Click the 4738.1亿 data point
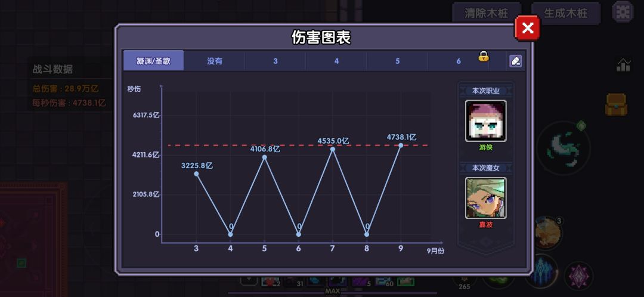This screenshot has width=644, height=297. (x=401, y=145)
